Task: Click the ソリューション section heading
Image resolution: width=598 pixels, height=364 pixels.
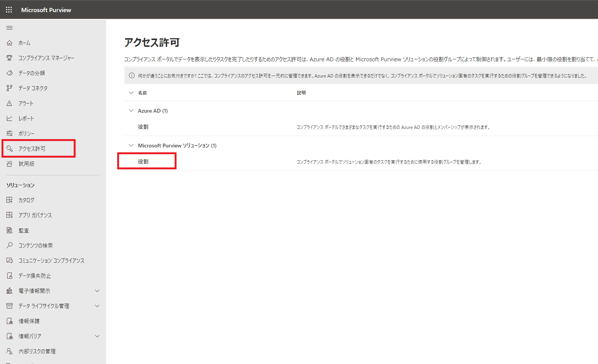Action: coord(20,185)
